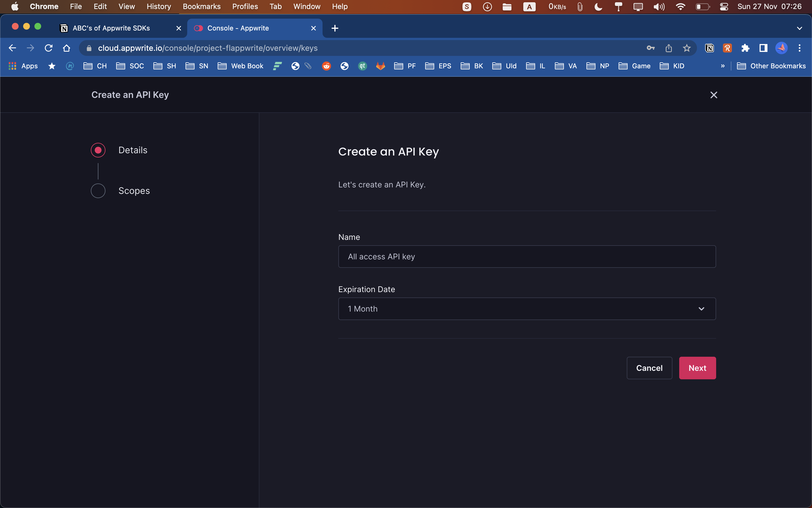The width and height of the screenshot is (812, 508).
Task: Open the Chrome profile avatar
Action: (x=782, y=48)
